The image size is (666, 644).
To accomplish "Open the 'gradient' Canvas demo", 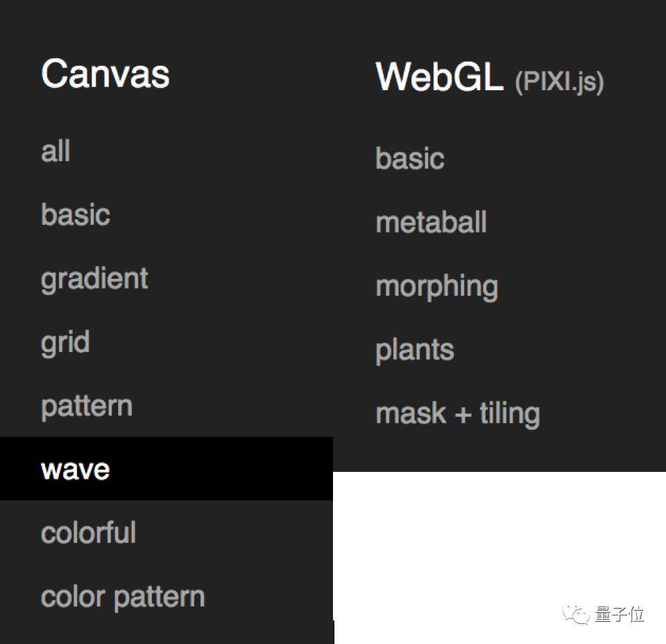I will tap(94, 278).
